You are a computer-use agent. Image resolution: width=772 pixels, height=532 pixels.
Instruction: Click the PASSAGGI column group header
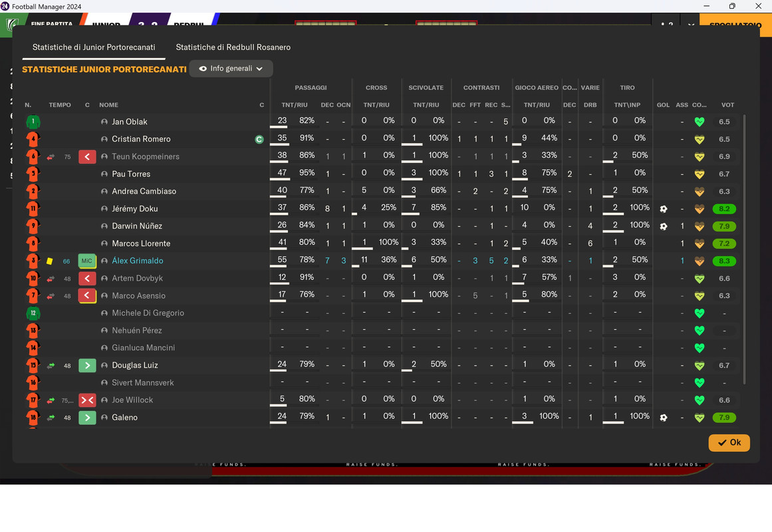coord(311,88)
